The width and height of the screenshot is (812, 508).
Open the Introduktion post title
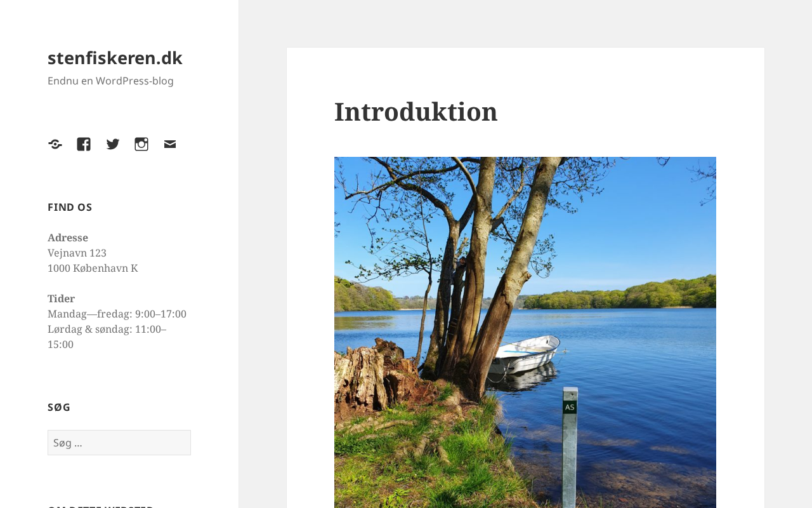[416, 112]
